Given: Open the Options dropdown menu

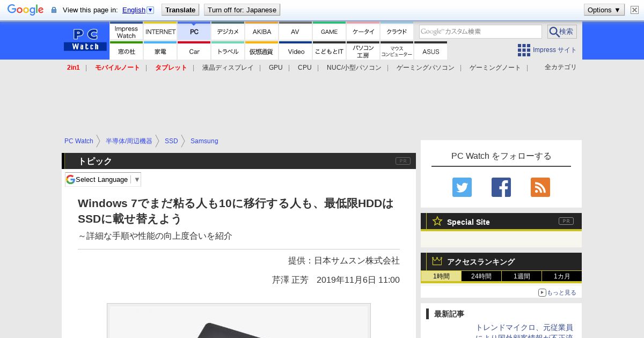Looking at the screenshot, I should 604,10.
